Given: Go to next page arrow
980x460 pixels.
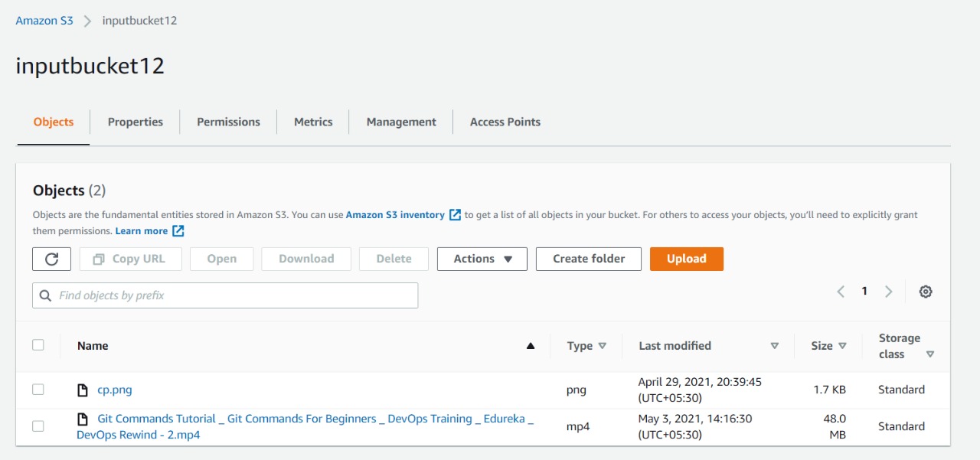Looking at the screenshot, I should 889,292.
